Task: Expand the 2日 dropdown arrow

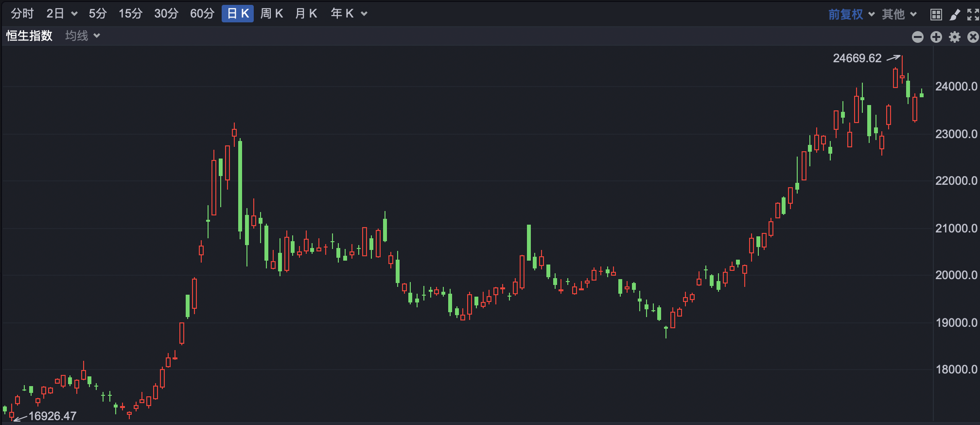Action: coord(74,14)
